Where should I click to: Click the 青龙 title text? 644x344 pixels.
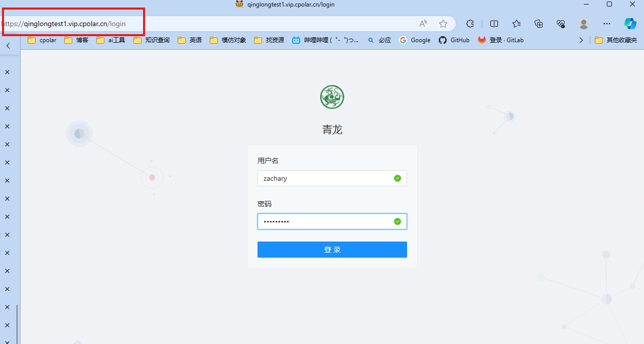[332, 130]
